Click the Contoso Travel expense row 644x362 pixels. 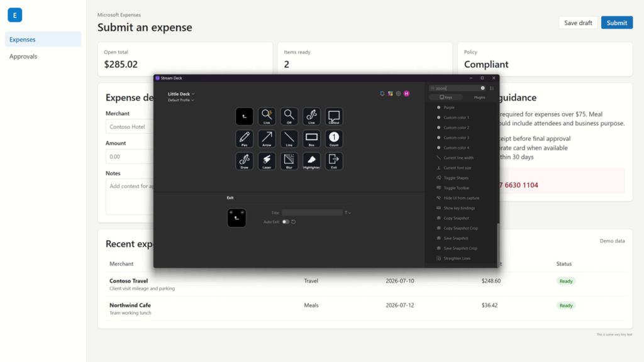click(365, 285)
